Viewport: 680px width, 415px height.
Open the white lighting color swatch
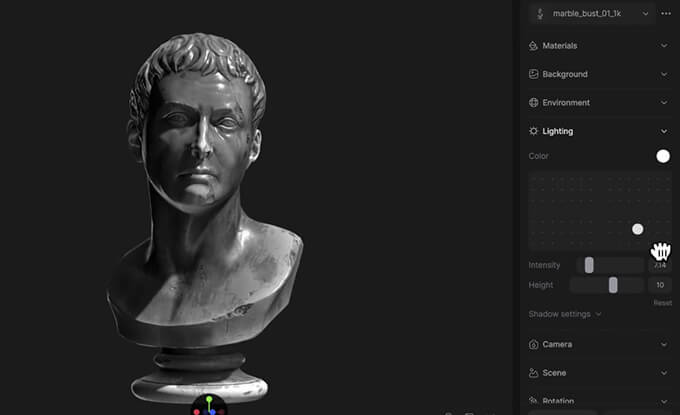click(x=662, y=156)
